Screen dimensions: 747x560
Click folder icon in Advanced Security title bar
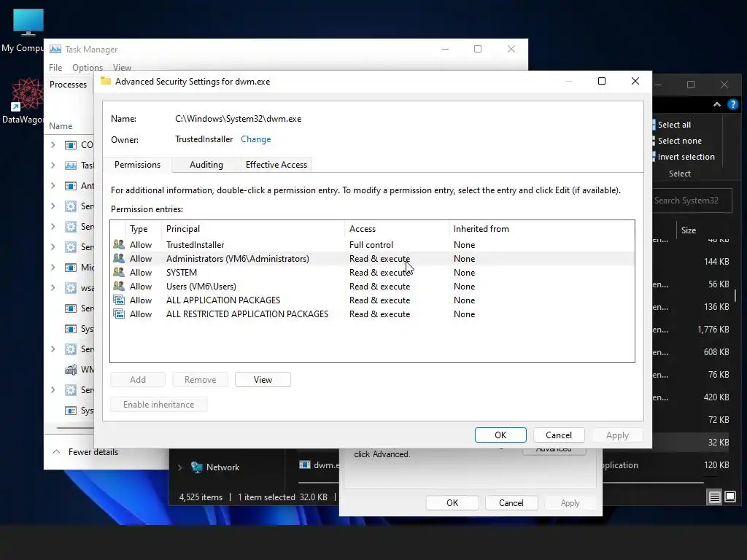tap(106, 81)
